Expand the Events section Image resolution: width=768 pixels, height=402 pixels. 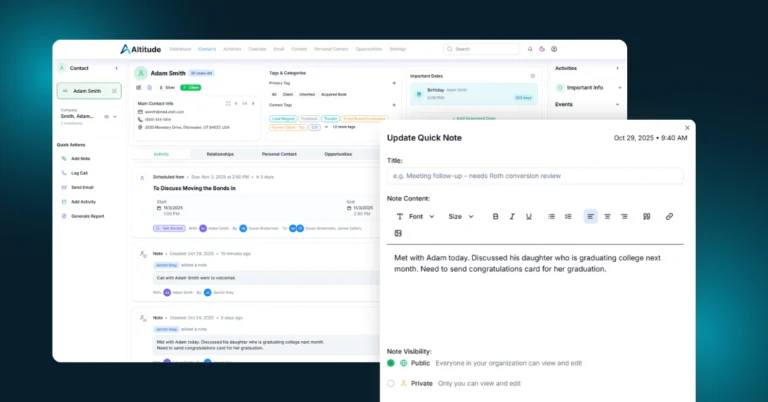click(x=617, y=104)
